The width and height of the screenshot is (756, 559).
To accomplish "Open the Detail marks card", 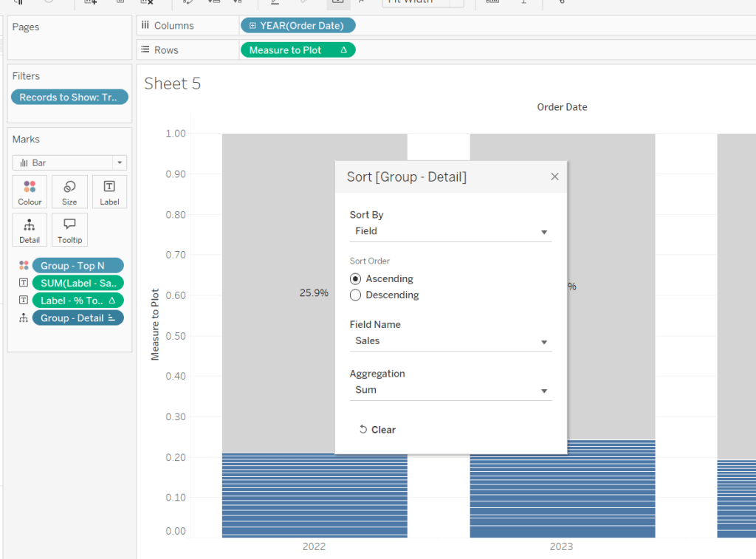I will coord(30,230).
